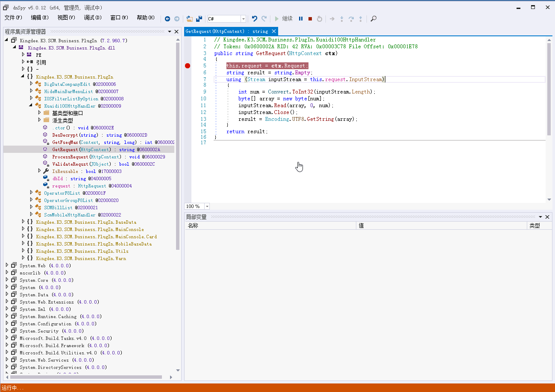This screenshot has width=555, height=392.
Task: Stop debugging with the red square icon
Action: point(310,19)
